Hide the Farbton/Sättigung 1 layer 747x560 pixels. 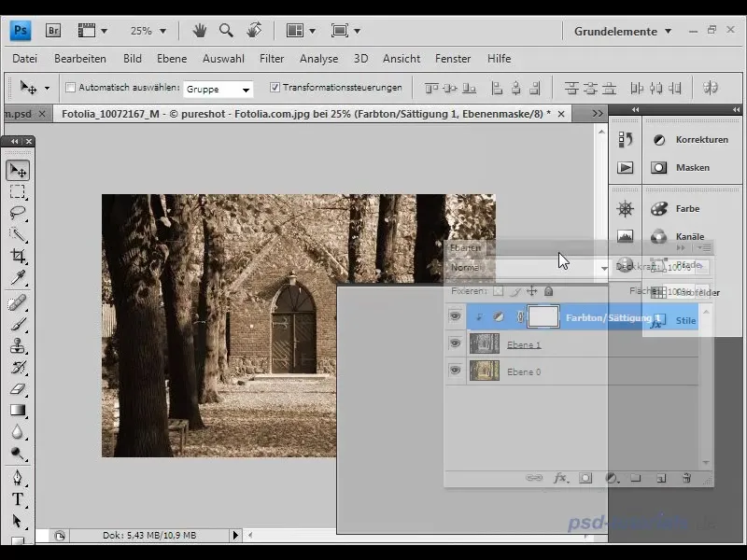[x=455, y=316]
